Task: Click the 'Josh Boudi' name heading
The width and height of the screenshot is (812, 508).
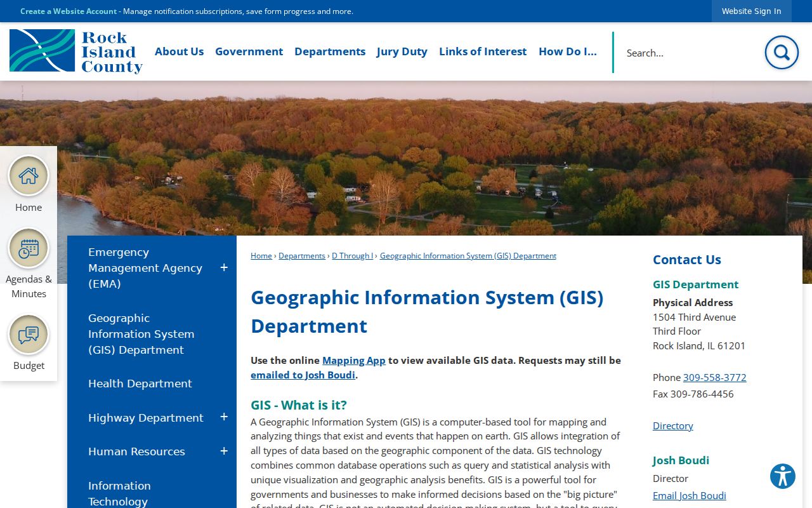Action: tap(681, 460)
